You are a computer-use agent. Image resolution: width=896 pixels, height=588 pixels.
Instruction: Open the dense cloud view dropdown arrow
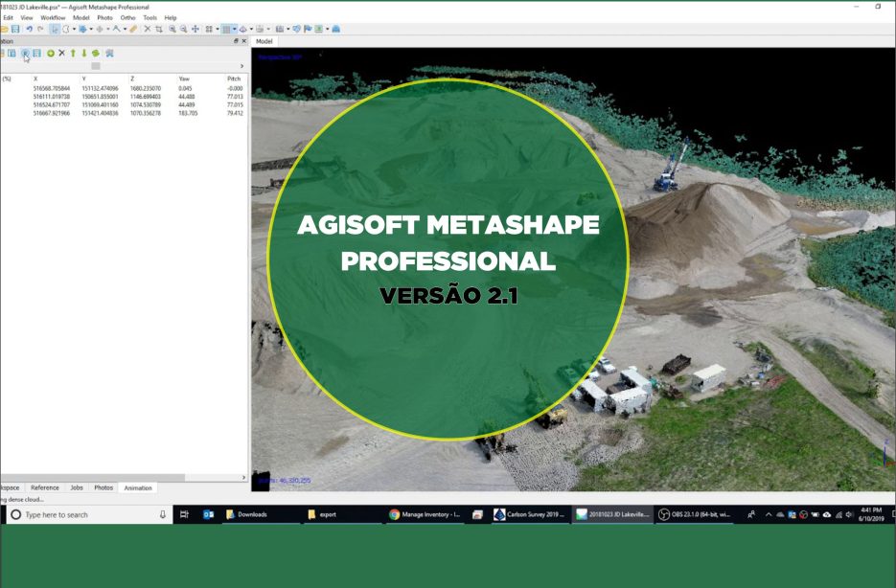click(234, 29)
